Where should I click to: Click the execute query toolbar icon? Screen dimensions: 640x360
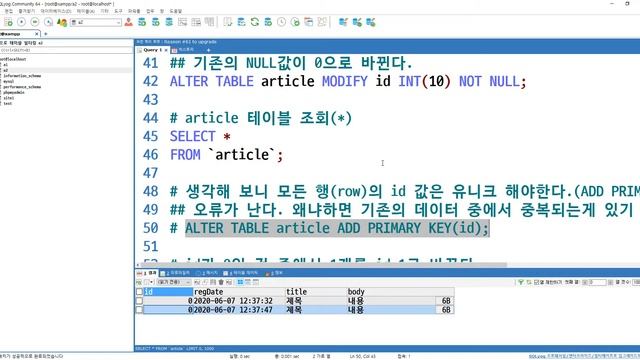22,22
